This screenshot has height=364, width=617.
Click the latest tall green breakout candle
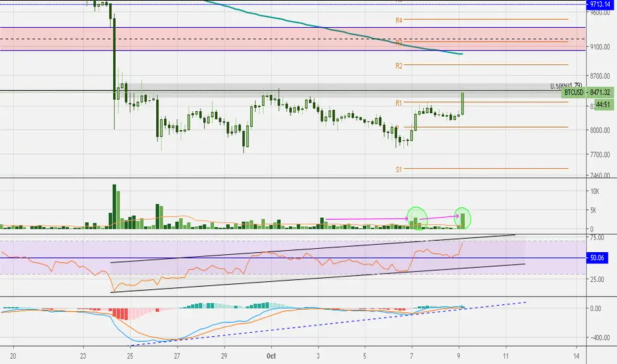click(463, 103)
